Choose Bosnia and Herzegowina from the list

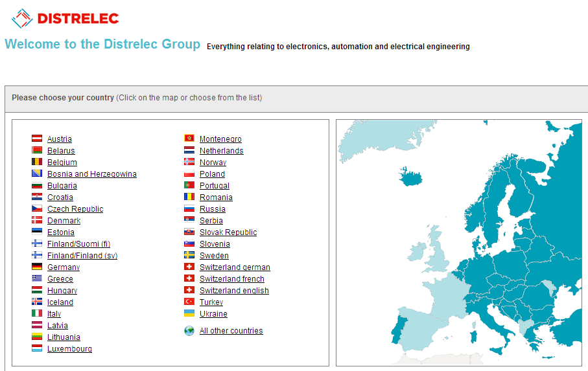[x=92, y=174]
